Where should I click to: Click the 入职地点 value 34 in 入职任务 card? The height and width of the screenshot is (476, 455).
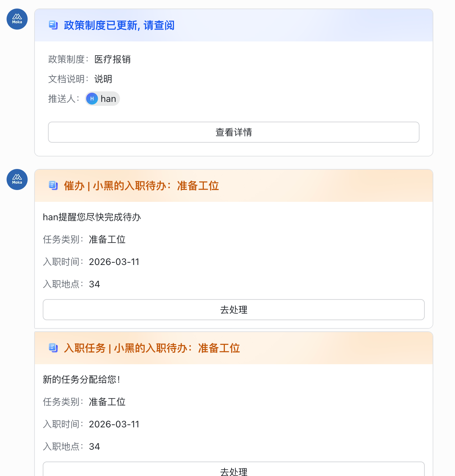point(94,446)
